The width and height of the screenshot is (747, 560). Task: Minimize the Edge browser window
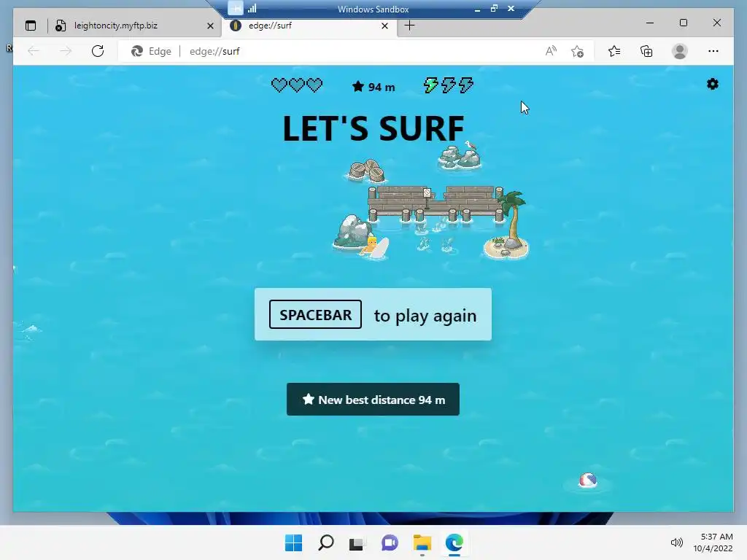pyautogui.click(x=650, y=23)
